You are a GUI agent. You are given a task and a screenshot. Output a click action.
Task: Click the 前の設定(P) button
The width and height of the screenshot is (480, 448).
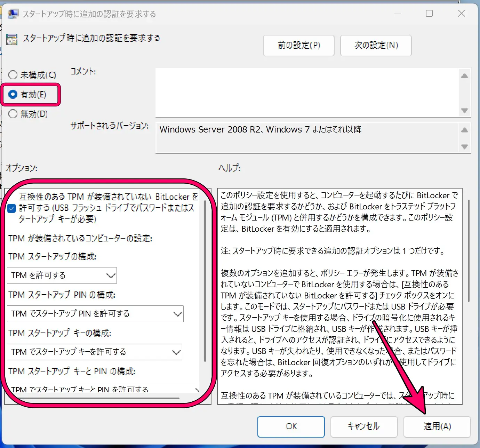[x=299, y=45]
